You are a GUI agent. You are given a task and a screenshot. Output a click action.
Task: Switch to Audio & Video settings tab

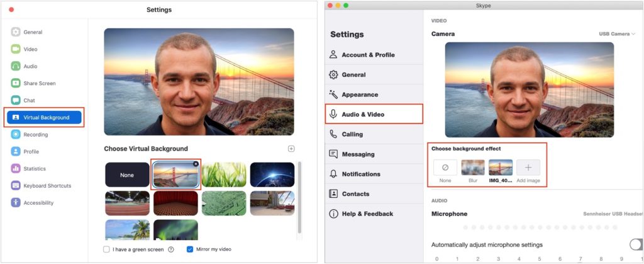point(374,114)
